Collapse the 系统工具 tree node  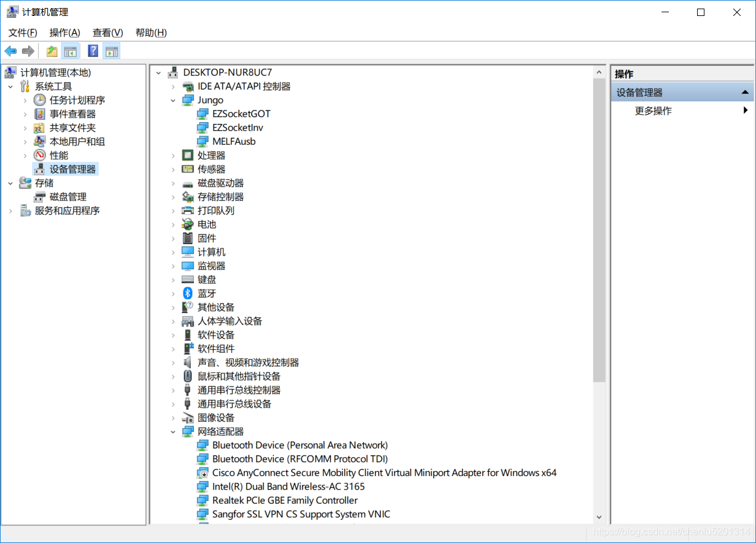point(10,87)
